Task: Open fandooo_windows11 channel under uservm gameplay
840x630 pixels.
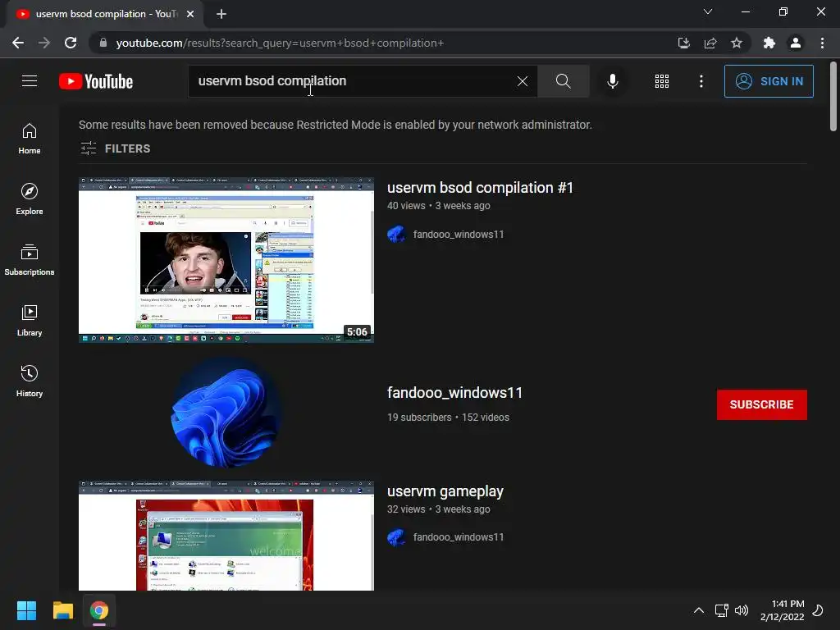Action: pyautogui.click(x=458, y=536)
